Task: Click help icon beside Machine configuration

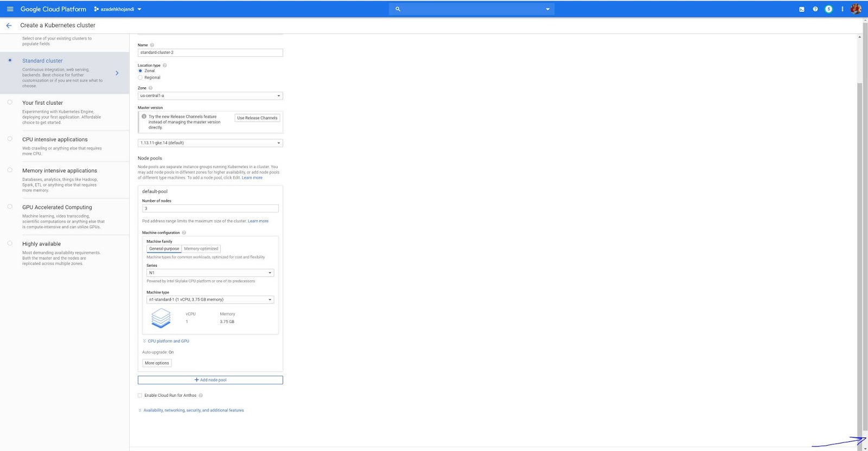Action: click(184, 233)
